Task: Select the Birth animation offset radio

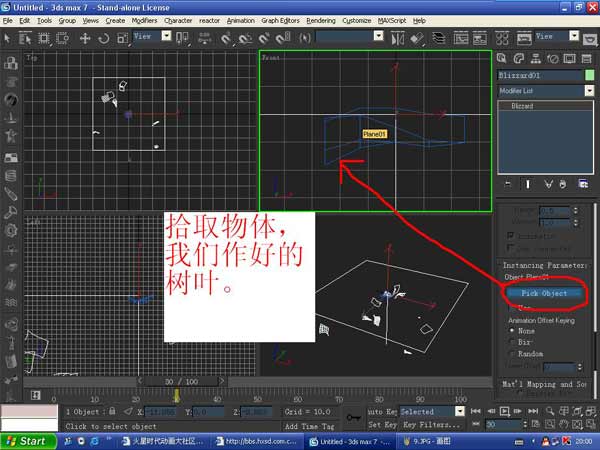Action: [512, 342]
